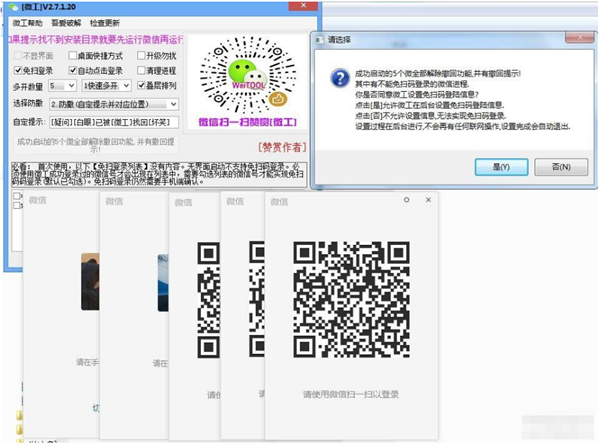Viewport: 600px width, 446px height.
Task: Open settings gear in front 微信 login window
Action: click(406, 200)
